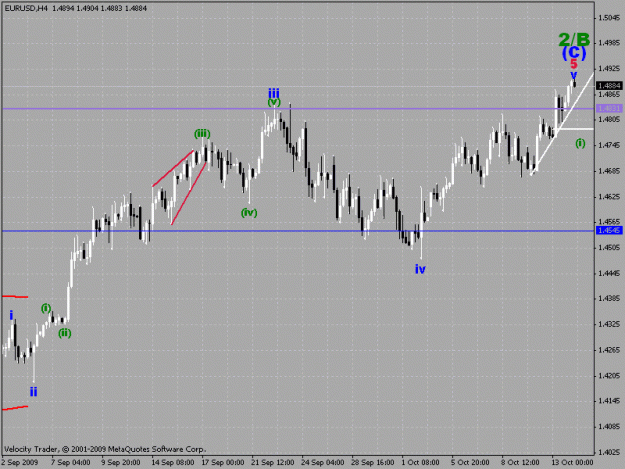
Task: Click the 1 Oct 08:00 time label
Action: point(421,462)
